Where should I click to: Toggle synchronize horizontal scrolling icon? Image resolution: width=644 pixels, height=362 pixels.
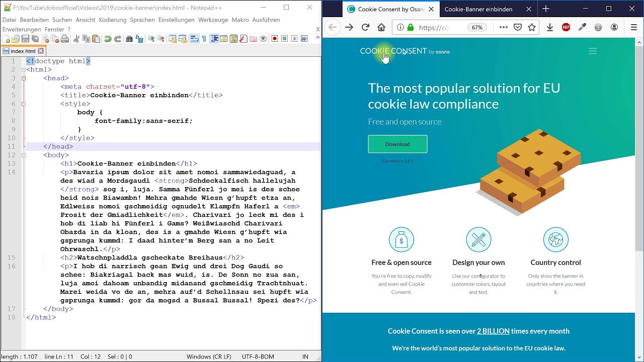(183, 39)
